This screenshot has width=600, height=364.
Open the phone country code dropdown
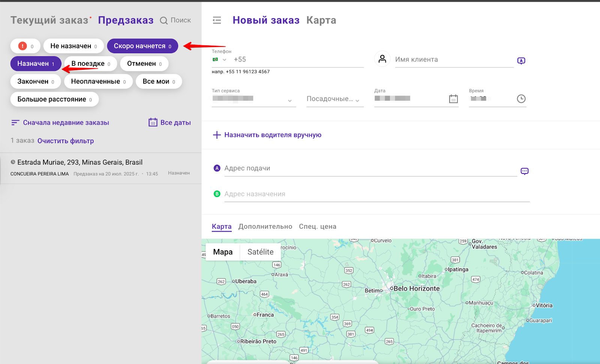pos(220,60)
